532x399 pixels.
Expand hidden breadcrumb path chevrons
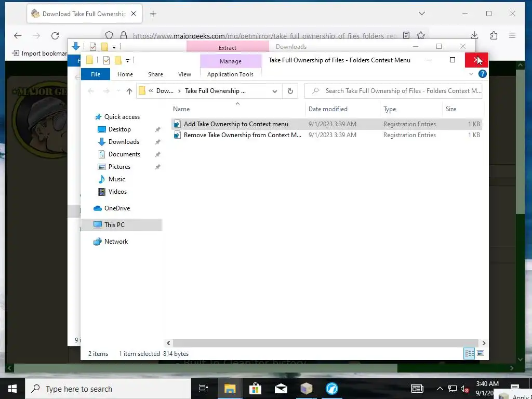pos(151,91)
